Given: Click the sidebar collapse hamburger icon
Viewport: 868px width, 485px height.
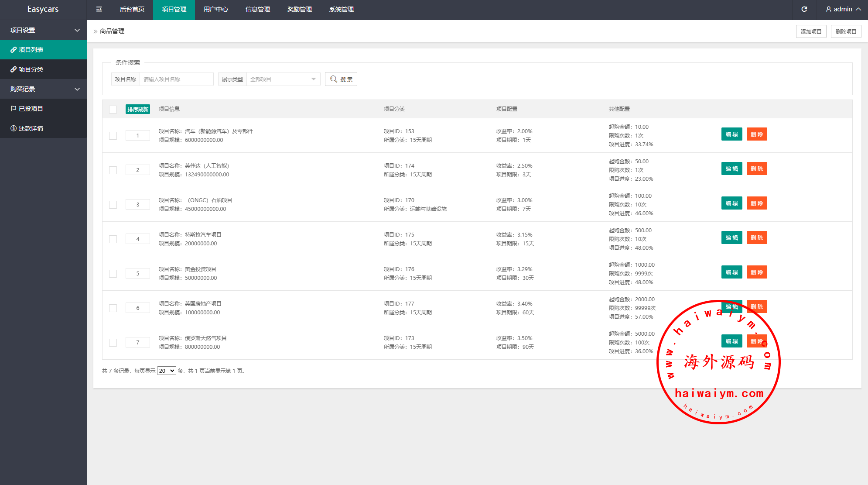Looking at the screenshot, I should point(99,9).
